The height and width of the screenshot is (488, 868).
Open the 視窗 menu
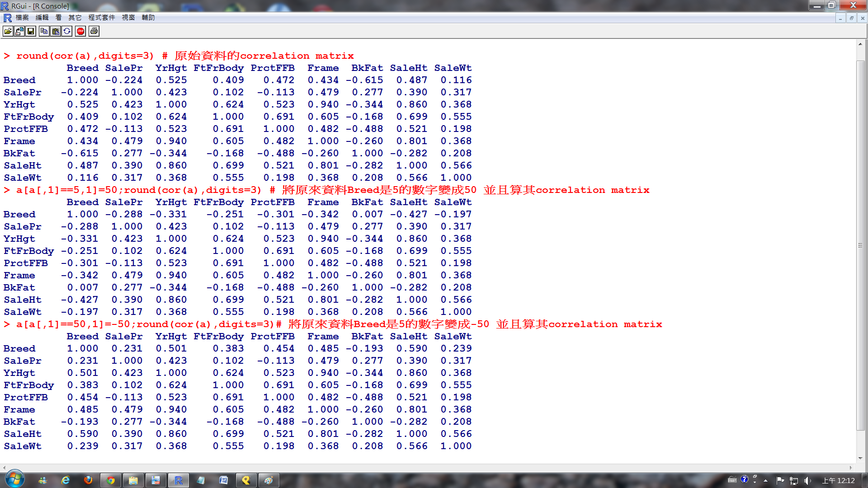coord(128,18)
